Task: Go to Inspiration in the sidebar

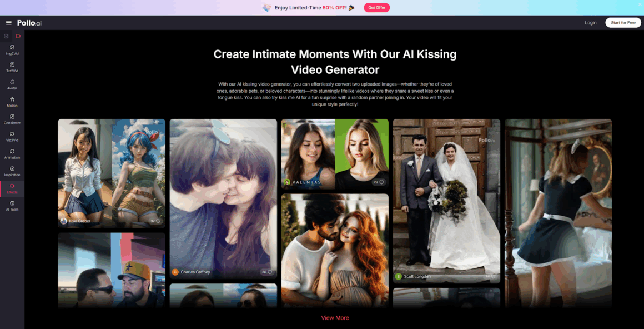Action: point(12,171)
